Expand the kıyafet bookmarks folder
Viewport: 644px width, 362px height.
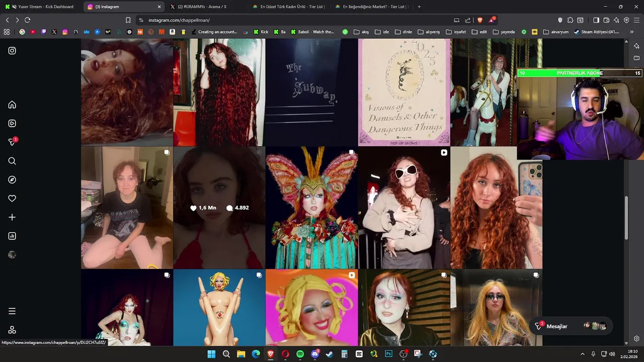456,32
